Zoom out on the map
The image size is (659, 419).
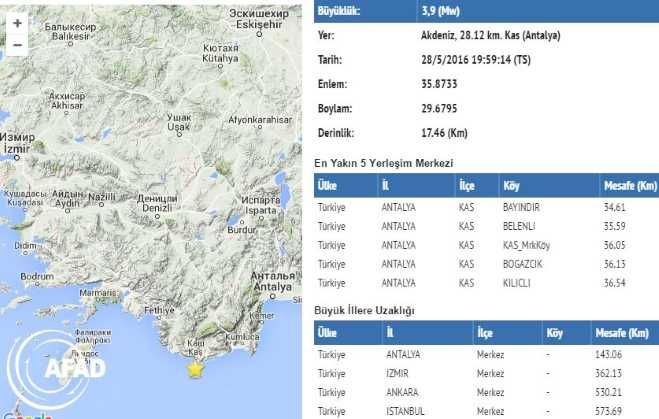(x=18, y=45)
